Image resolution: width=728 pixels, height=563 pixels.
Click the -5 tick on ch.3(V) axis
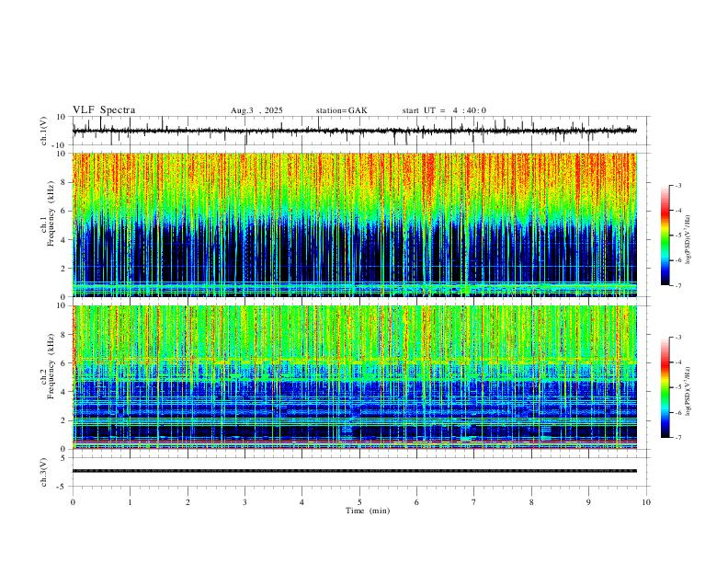click(x=63, y=487)
